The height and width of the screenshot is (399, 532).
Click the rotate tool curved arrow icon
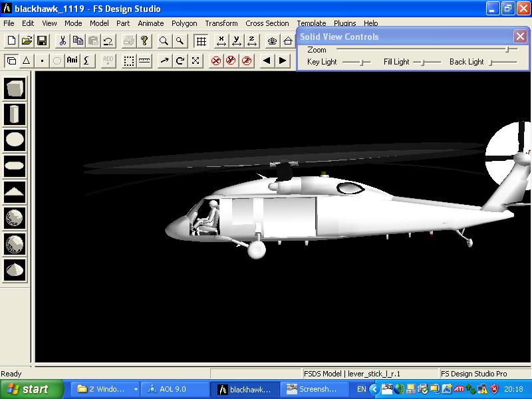pyautogui.click(x=180, y=61)
